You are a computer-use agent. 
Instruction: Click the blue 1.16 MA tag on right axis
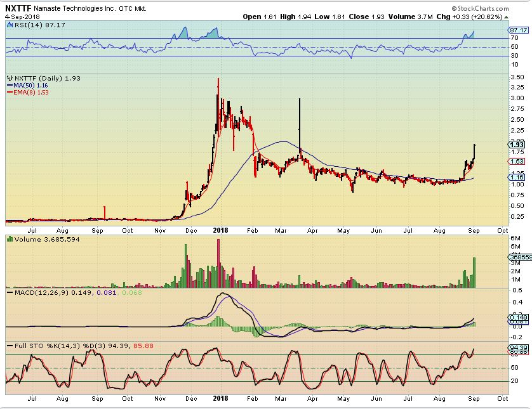tap(517, 177)
